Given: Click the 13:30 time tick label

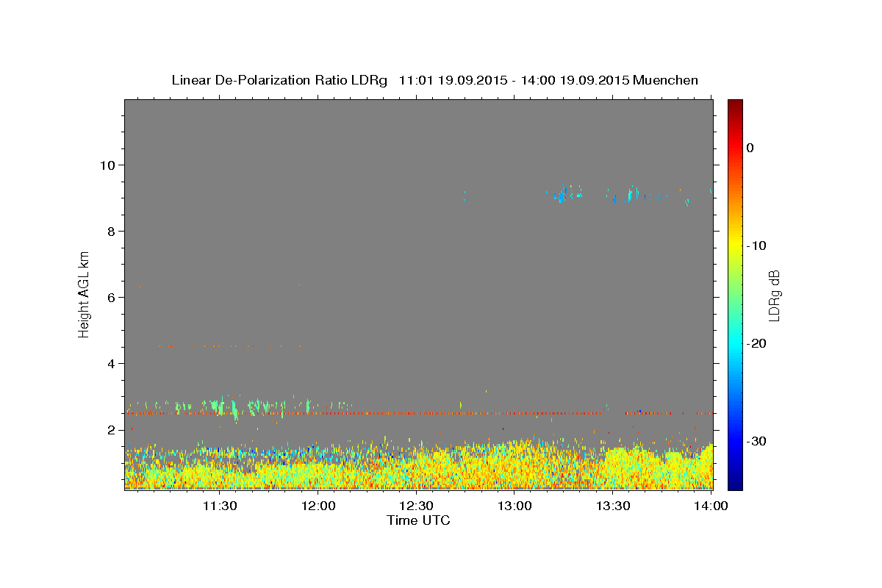Looking at the screenshot, I should (613, 506).
